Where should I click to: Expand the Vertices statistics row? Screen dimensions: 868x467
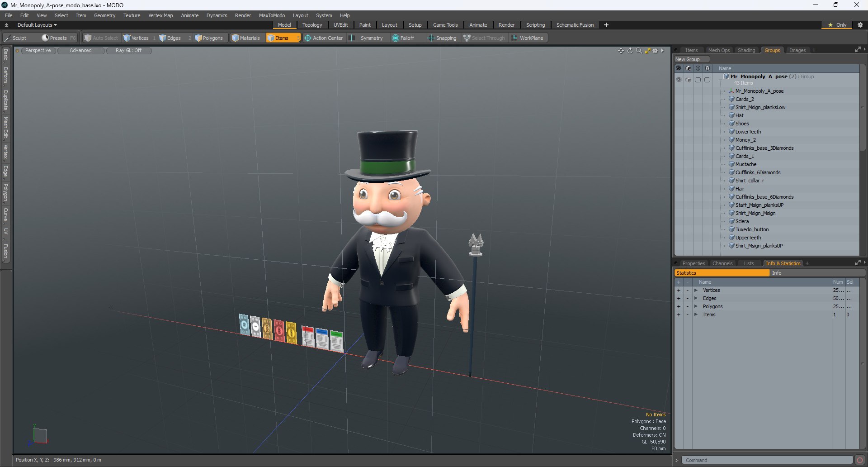(696, 290)
